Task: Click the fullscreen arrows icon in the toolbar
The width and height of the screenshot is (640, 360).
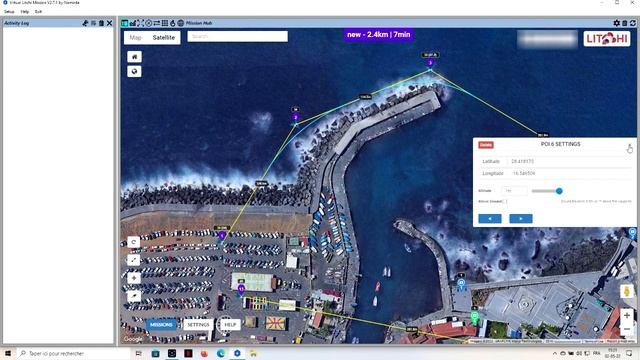Action: click(x=140, y=23)
